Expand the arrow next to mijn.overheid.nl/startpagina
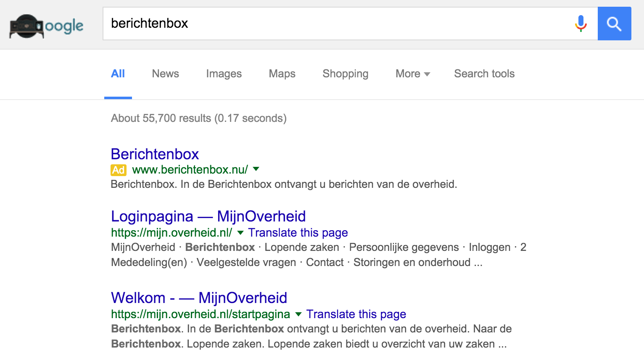 [x=298, y=314]
